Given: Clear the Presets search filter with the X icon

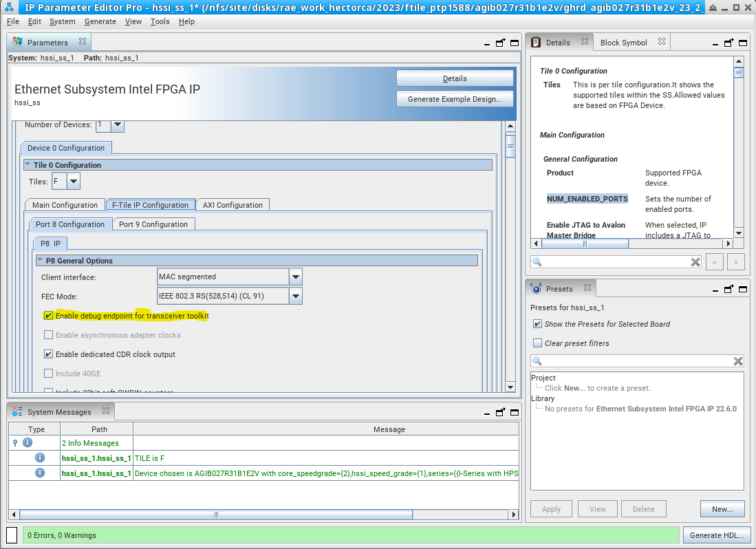Looking at the screenshot, I should (738, 361).
